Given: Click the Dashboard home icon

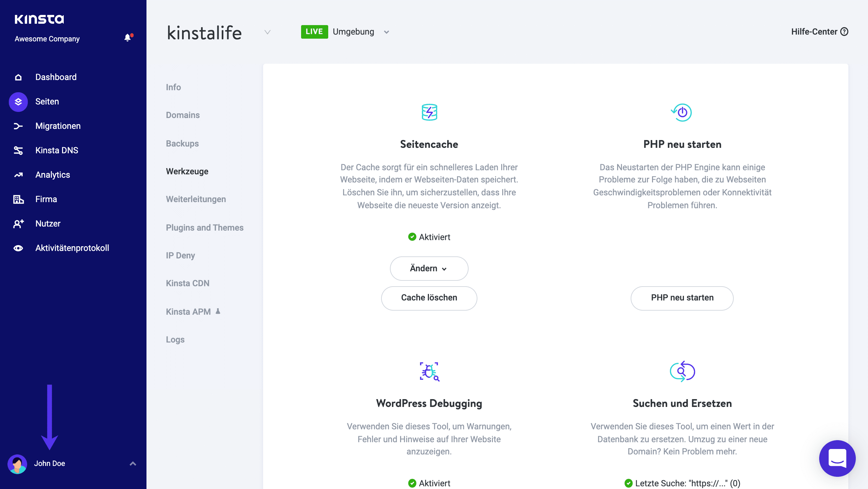Looking at the screenshot, I should coord(18,77).
